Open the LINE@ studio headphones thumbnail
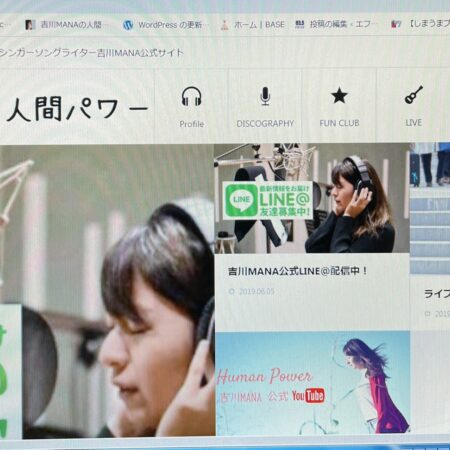This screenshot has height=450, width=450. pos(312,198)
